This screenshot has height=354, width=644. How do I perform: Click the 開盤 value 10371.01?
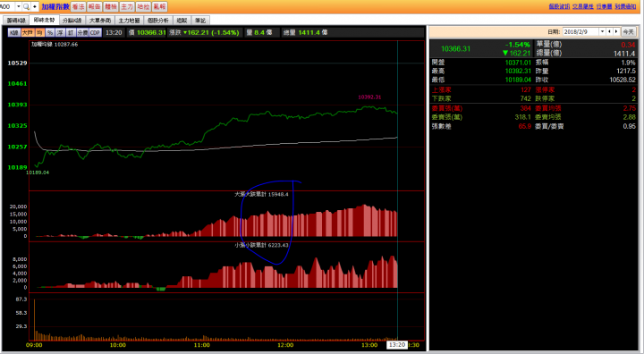coord(518,63)
